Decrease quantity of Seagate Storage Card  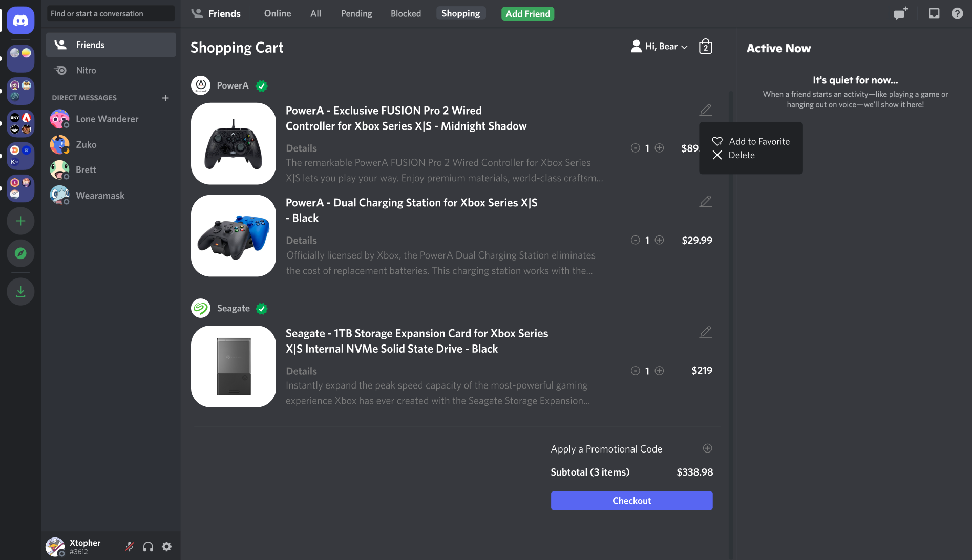click(635, 371)
